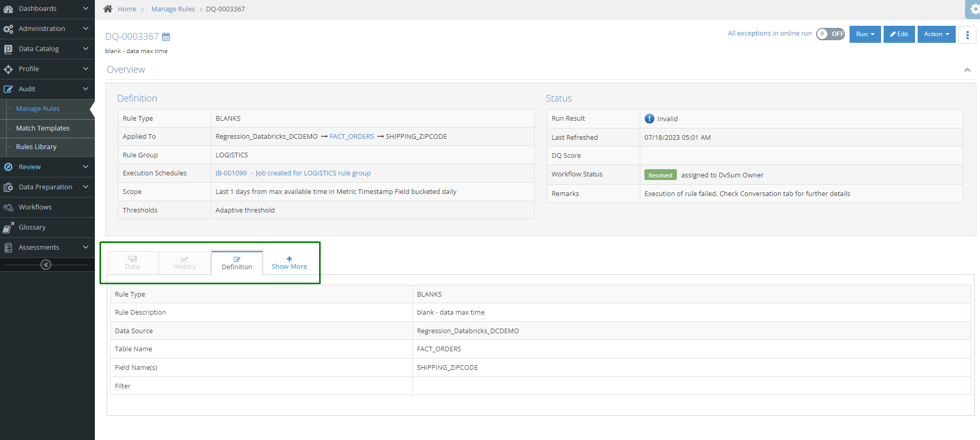Click the Invalid run result info icon

pyautogui.click(x=650, y=119)
